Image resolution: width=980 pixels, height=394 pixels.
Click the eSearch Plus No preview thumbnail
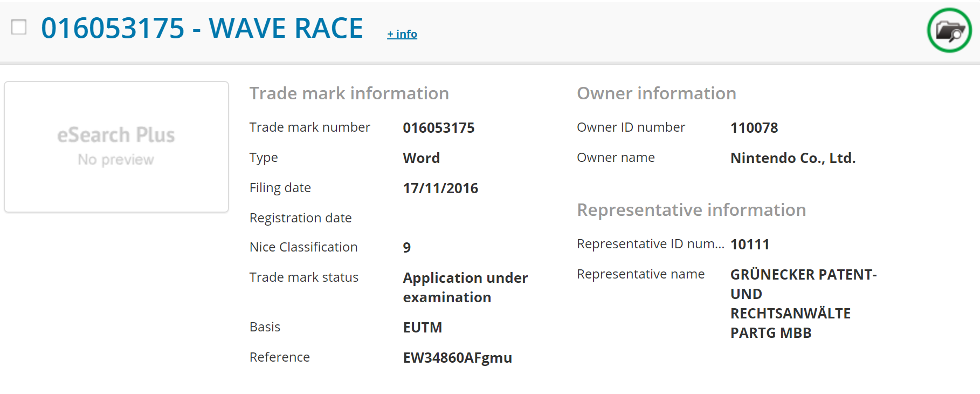click(x=116, y=147)
